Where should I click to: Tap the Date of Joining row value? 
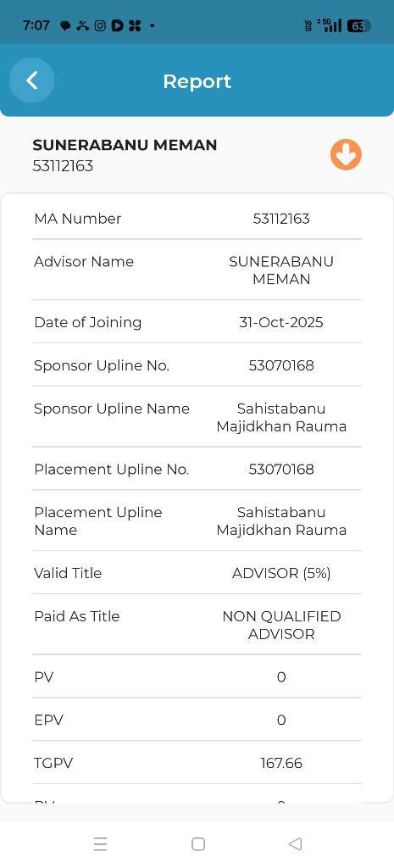(x=281, y=322)
